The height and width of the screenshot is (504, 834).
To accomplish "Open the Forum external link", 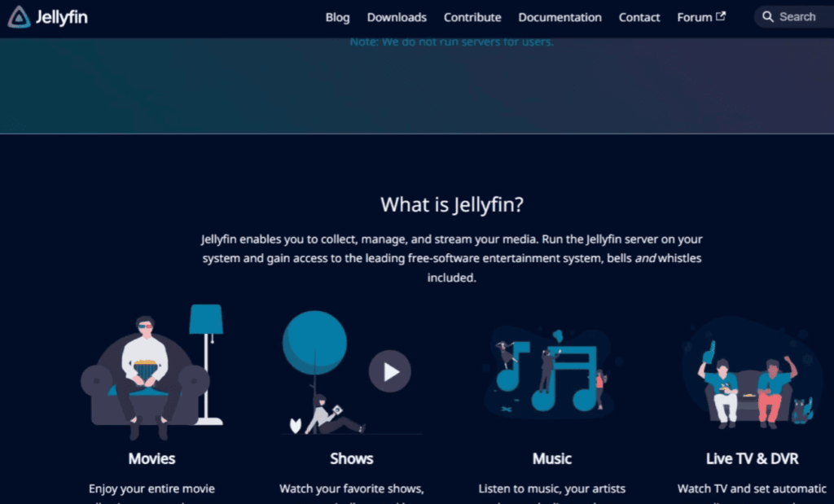I will (701, 18).
